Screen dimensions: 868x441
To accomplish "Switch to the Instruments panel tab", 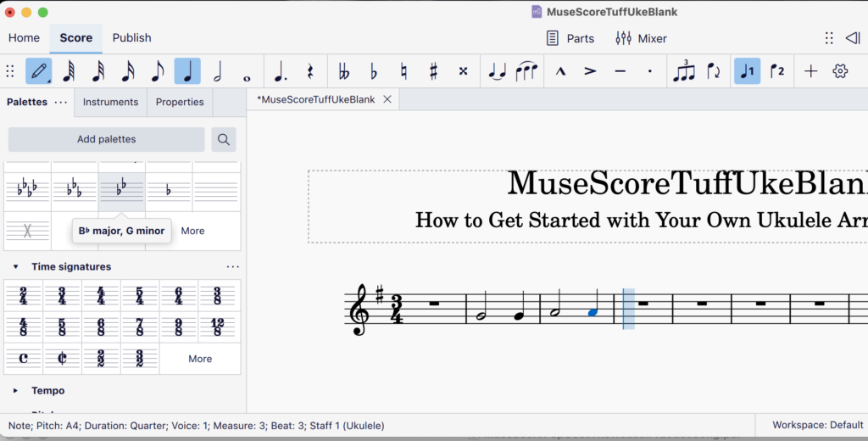I will [x=111, y=102].
